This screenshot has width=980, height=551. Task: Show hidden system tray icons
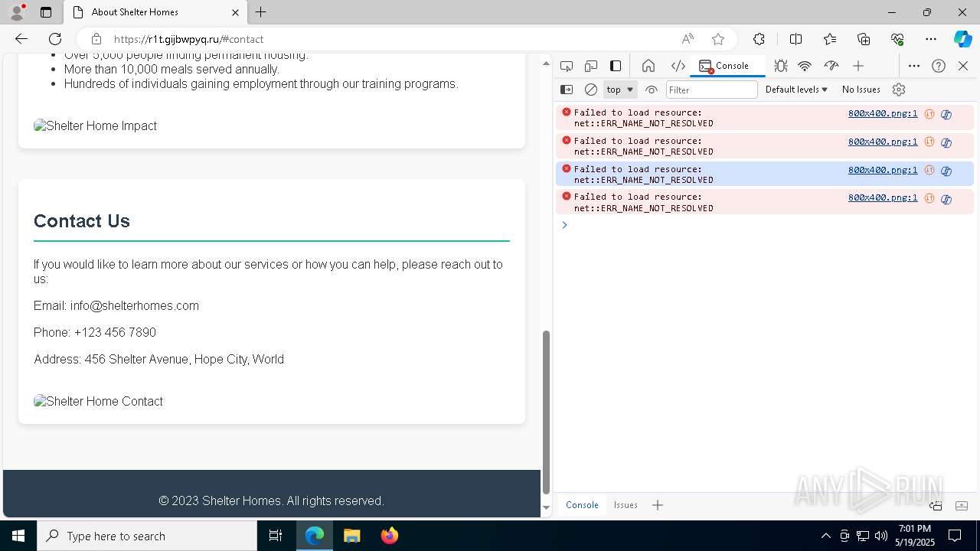coord(826,536)
